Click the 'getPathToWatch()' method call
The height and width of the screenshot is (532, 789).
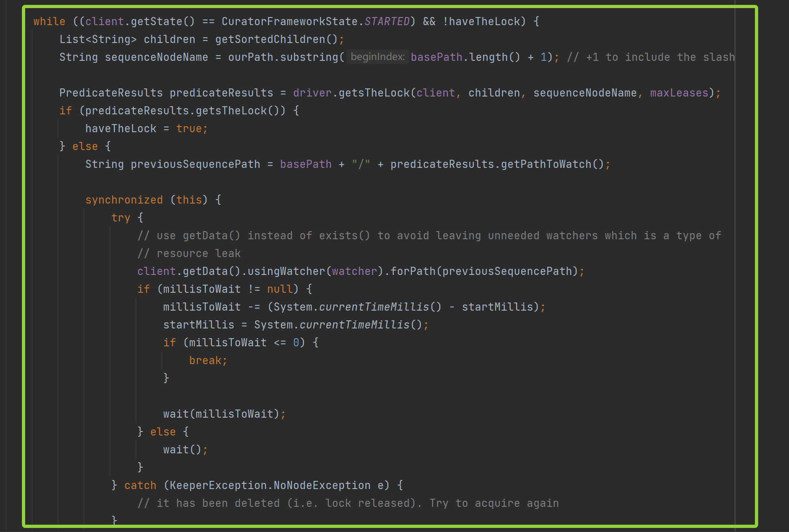(552, 164)
